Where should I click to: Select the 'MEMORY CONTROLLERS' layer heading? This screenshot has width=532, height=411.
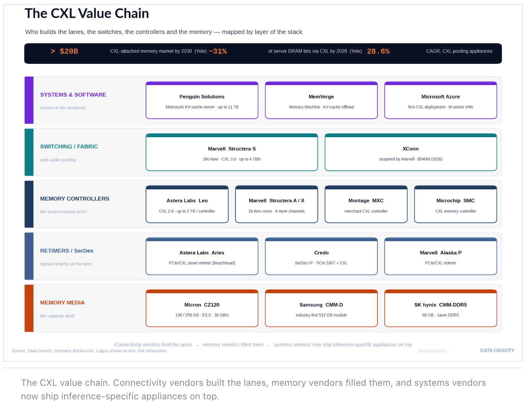coord(75,199)
